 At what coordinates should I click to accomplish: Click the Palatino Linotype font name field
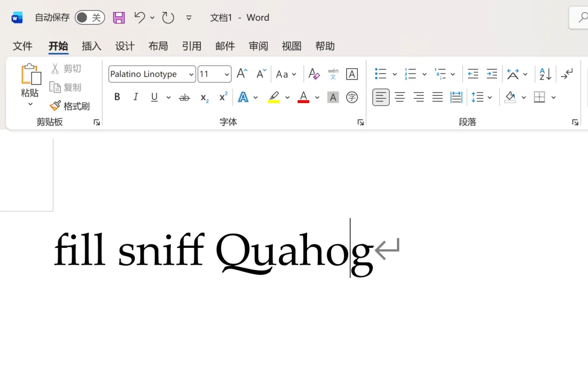(x=148, y=74)
